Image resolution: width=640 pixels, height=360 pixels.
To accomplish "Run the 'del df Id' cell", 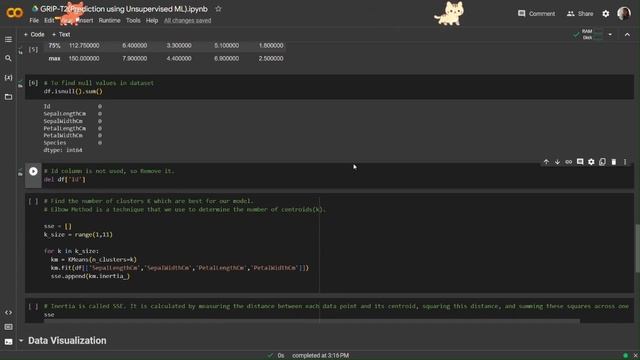I will pos(33,171).
